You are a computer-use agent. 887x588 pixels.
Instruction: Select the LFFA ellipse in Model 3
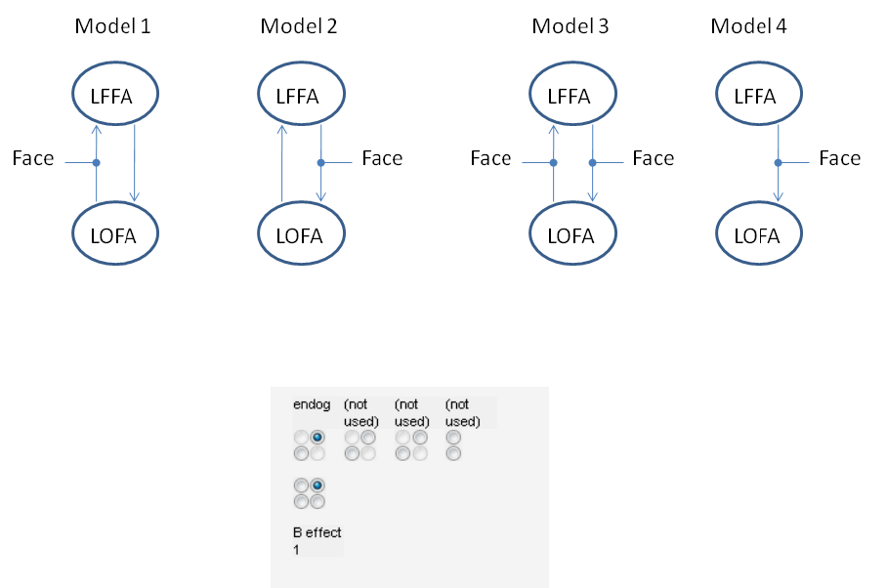(572, 96)
